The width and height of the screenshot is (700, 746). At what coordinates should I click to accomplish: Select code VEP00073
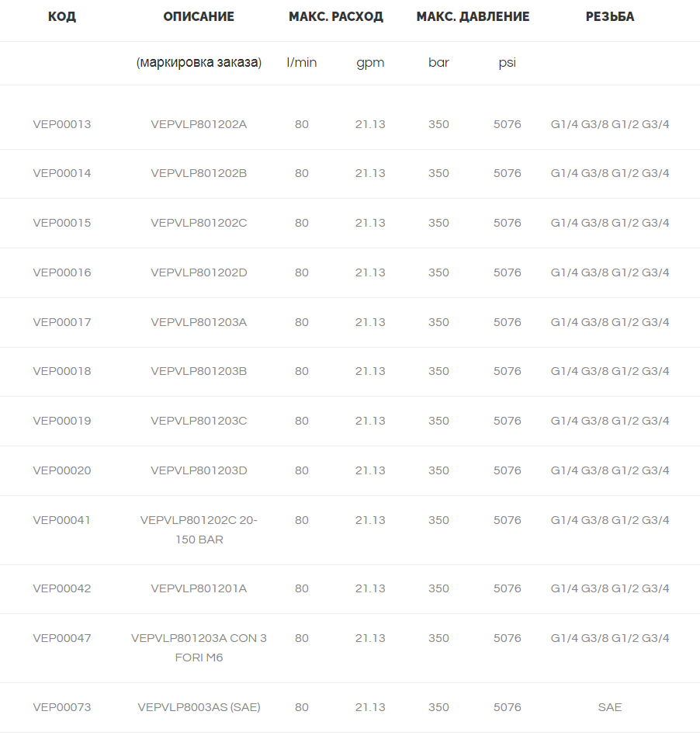(62, 707)
